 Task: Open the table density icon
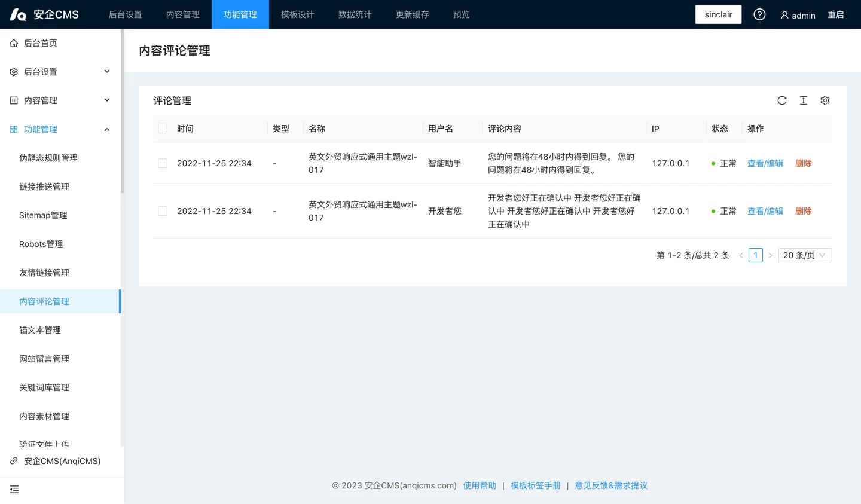[804, 100]
